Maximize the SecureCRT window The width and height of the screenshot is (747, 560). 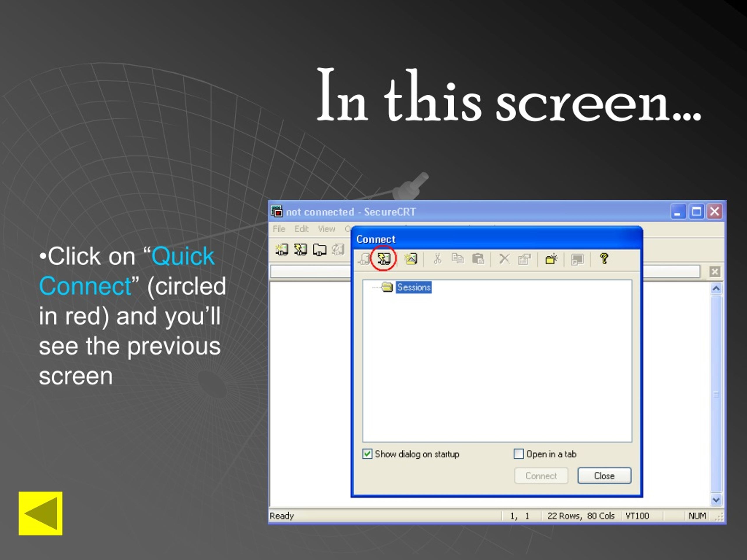696,212
